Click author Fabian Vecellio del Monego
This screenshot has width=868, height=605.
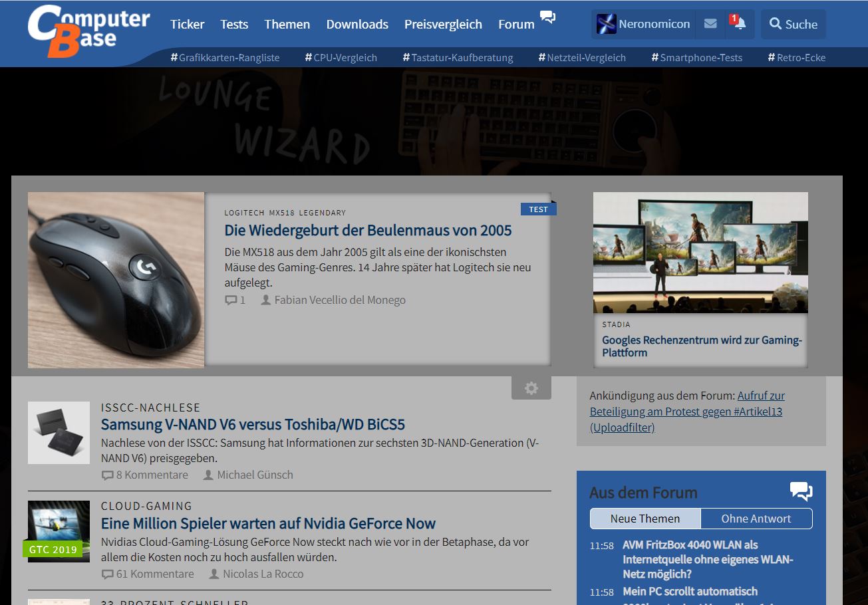[x=340, y=300]
